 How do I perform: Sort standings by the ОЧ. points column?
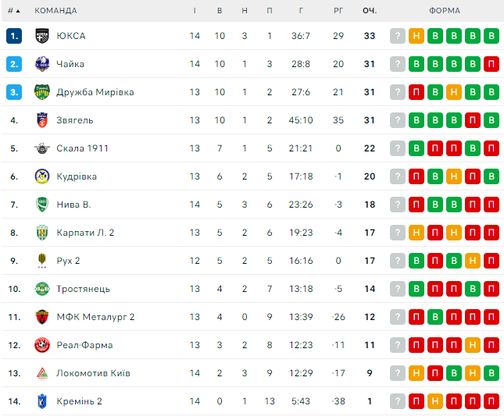pos(370,11)
